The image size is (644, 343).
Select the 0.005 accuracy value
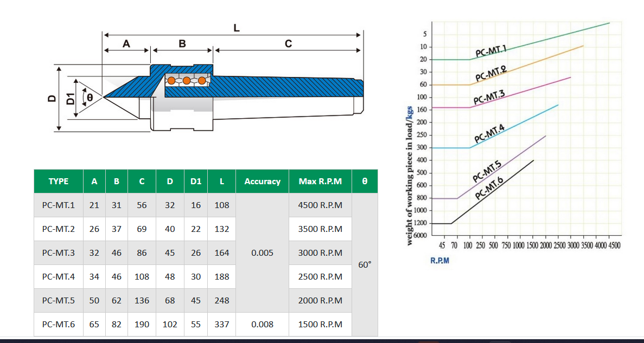[x=262, y=253]
